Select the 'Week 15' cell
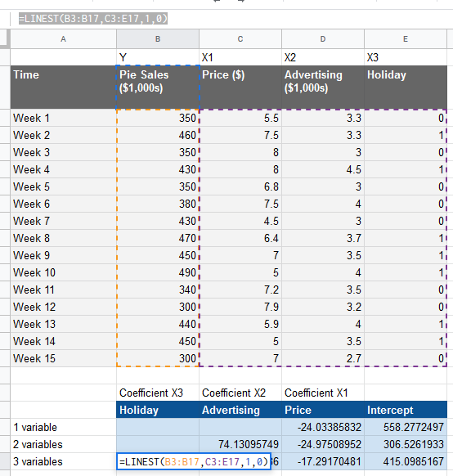Viewport: 453px width, 476px height. click(63, 358)
